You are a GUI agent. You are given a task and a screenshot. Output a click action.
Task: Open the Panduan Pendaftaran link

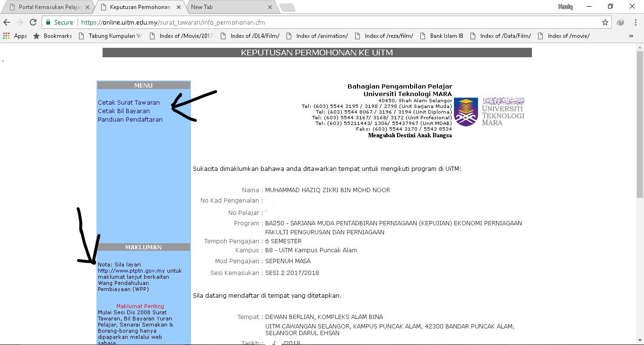pyautogui.click(x=130, y=120)
